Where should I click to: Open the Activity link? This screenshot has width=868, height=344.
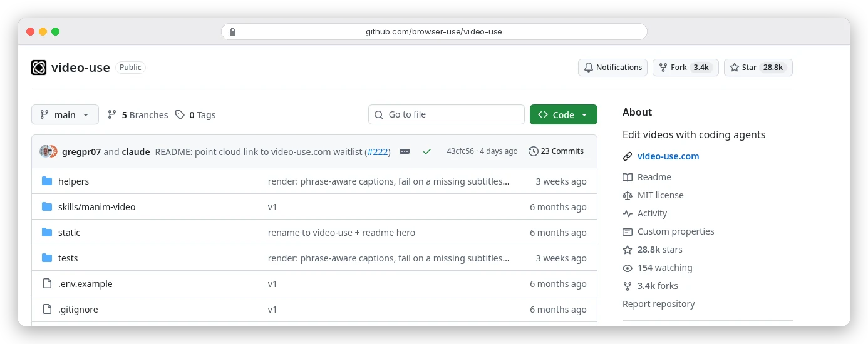pyautogui.click(x=652, y=213)
